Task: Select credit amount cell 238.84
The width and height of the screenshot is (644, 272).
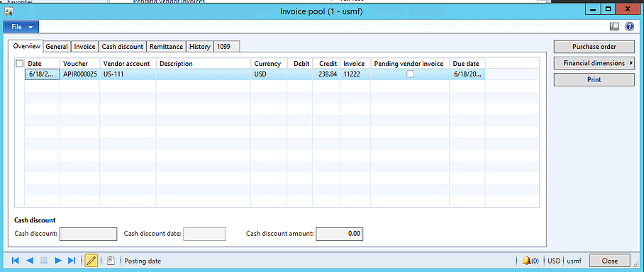Action: 326,74
